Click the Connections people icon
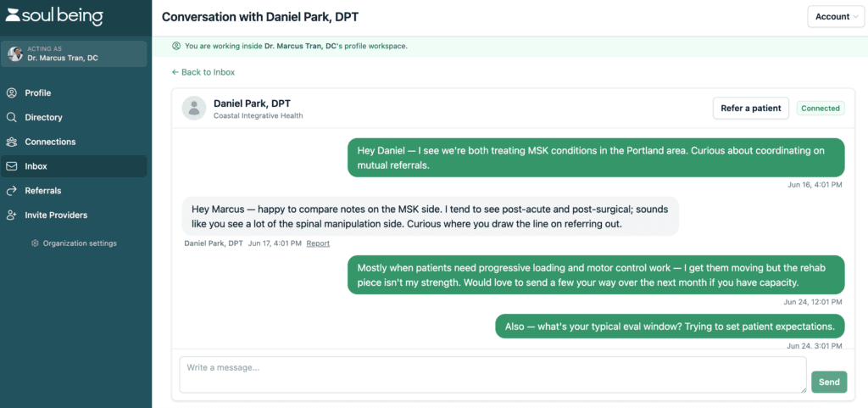Viewport: 868px width, 408px height. [11, 142]
